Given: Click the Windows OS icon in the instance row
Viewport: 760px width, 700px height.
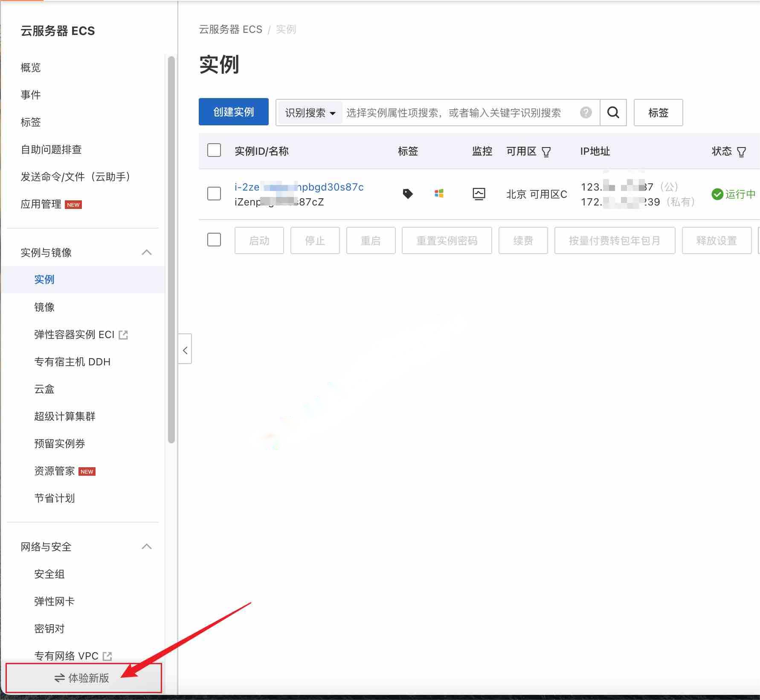Looking at the screenshot, I should [x=439, y=194].
